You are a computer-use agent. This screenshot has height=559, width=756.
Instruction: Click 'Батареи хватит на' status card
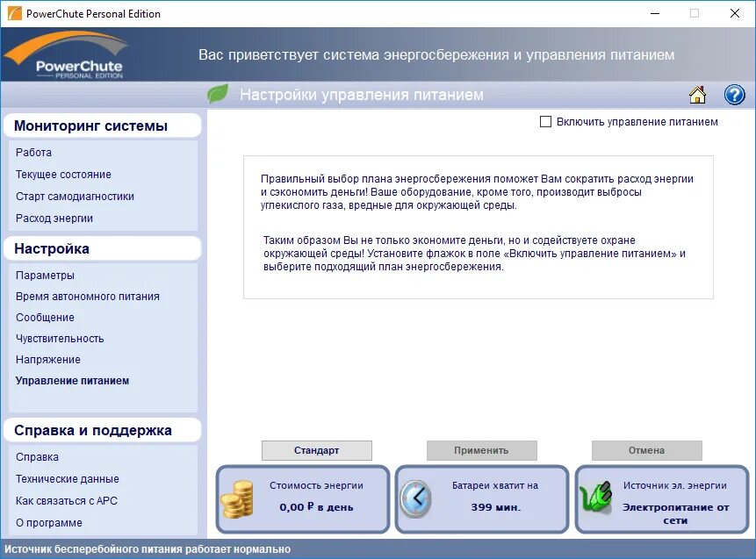click(482, 499)
